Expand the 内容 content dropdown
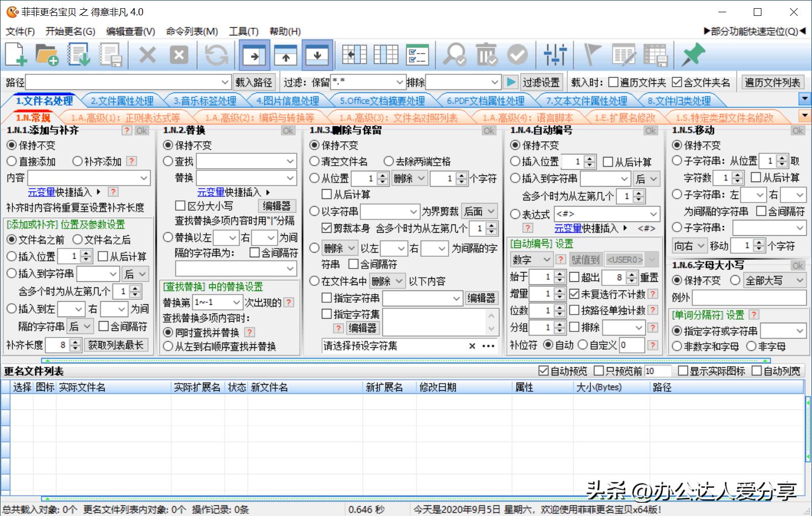 click(x=144, y=178)
